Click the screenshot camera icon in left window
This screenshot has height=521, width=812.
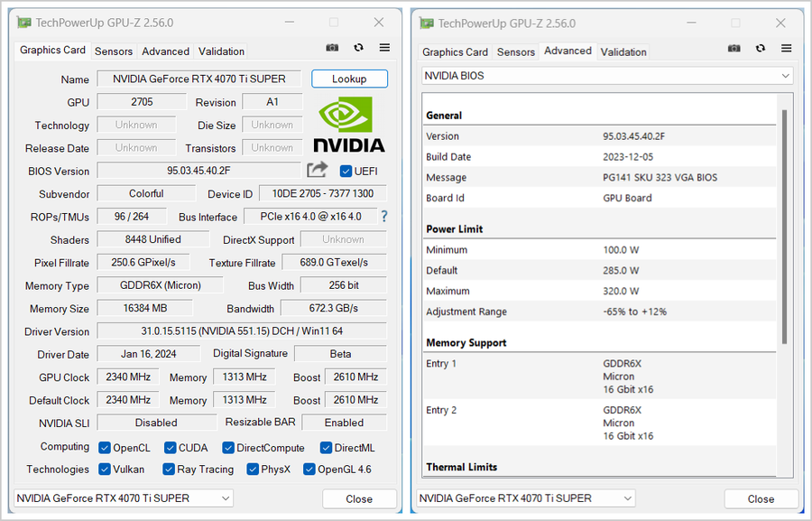pos(332,48)
